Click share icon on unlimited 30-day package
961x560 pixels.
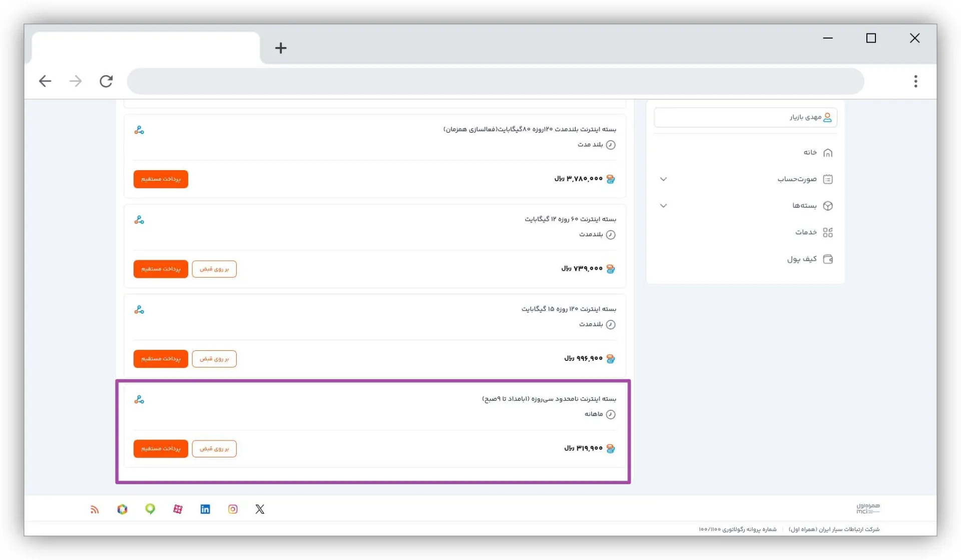coord(139,400)
